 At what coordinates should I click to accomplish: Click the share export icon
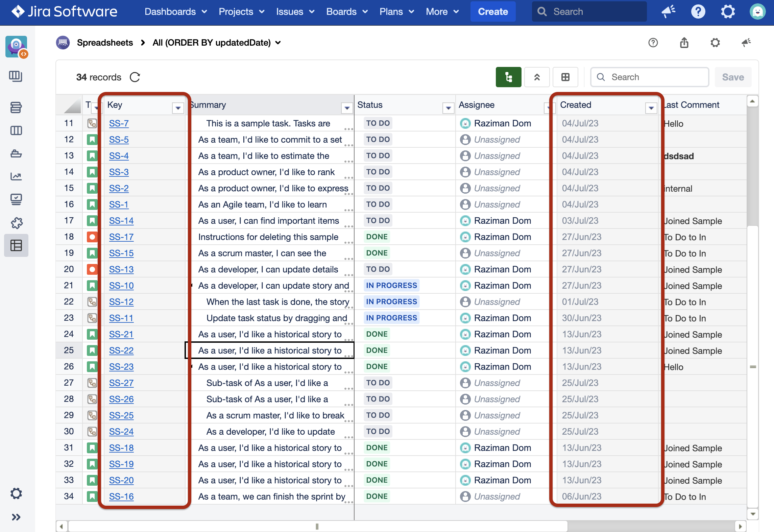point(684,43)
